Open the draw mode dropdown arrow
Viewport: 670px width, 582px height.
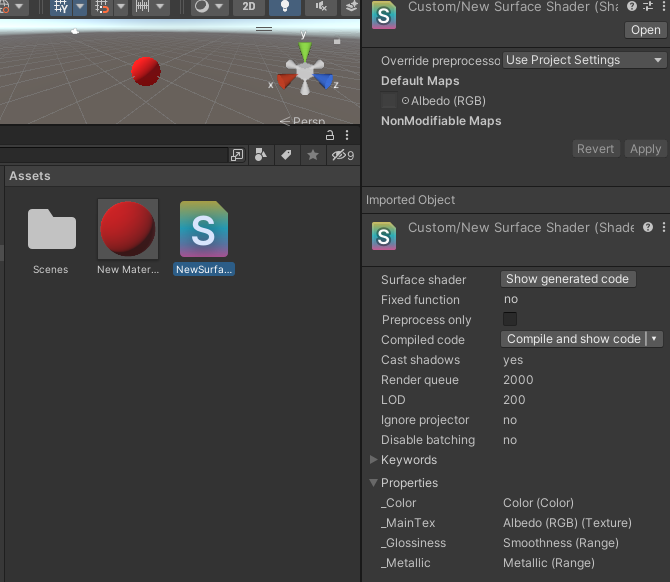point(219,7)
